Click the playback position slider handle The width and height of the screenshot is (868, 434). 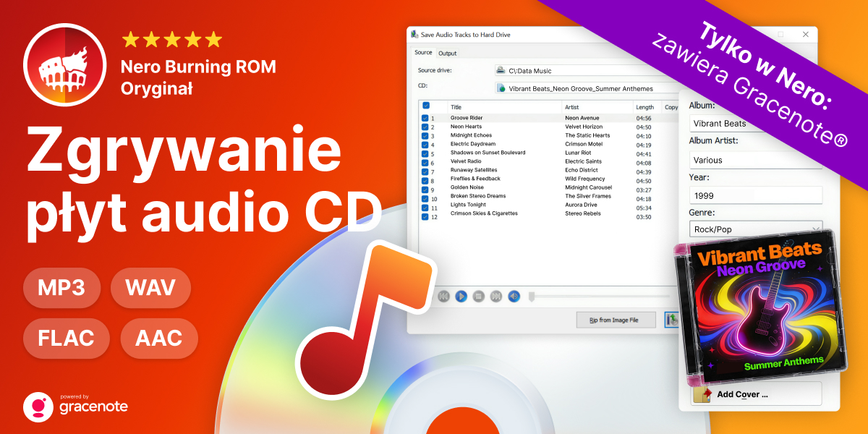pyautogui.click(x=532, y=296)
